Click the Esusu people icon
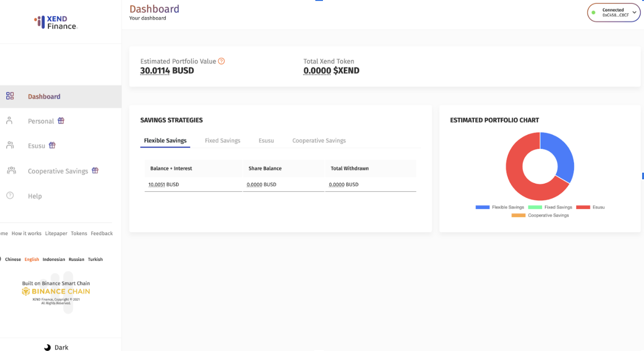Image resolution: width=644 pixels, height=351 pixels. point(10,145)
